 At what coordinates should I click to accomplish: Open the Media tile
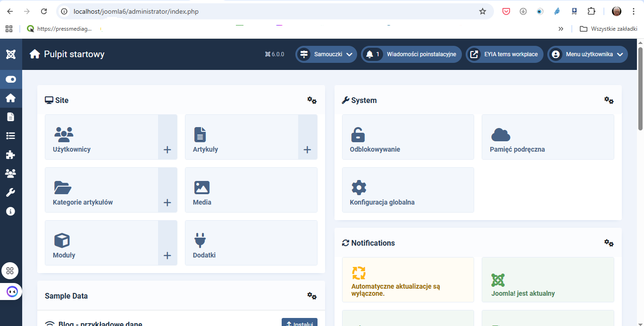[x=251, y=190]
